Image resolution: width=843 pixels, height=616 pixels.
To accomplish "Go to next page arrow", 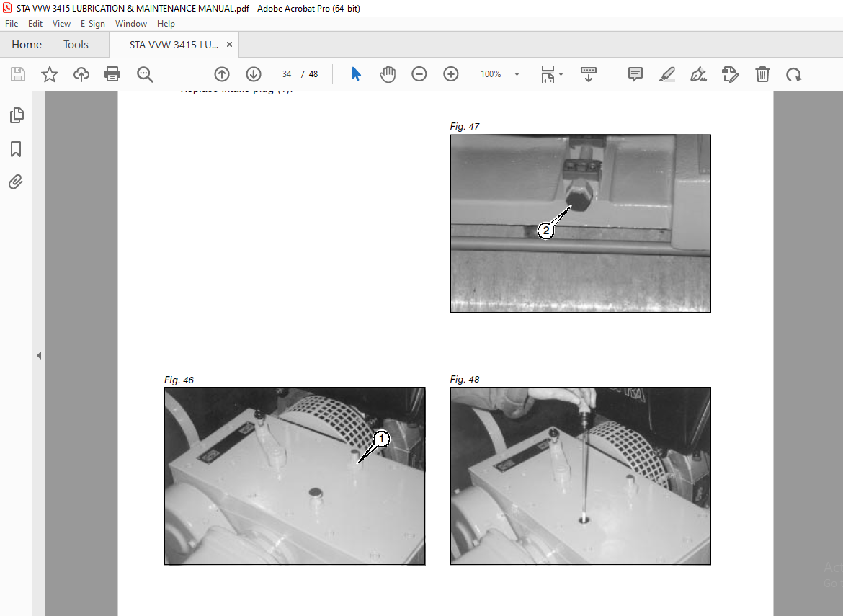I will [x=253, y=74].
